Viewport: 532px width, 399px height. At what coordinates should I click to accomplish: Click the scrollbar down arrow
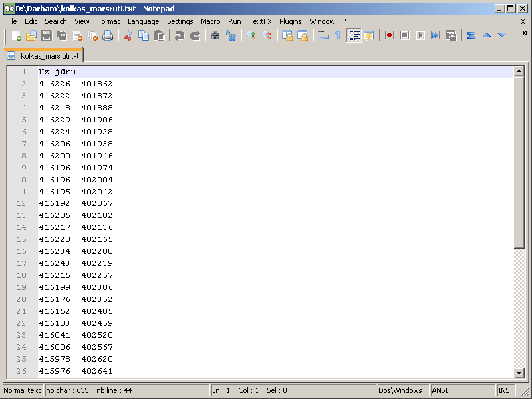click(519, 373)
